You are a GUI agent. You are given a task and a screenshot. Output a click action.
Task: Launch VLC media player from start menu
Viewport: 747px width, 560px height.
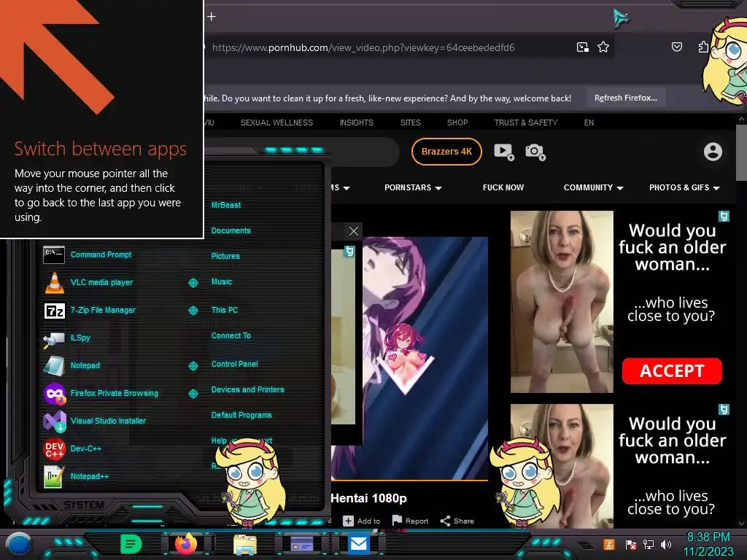tap(101, 282)
